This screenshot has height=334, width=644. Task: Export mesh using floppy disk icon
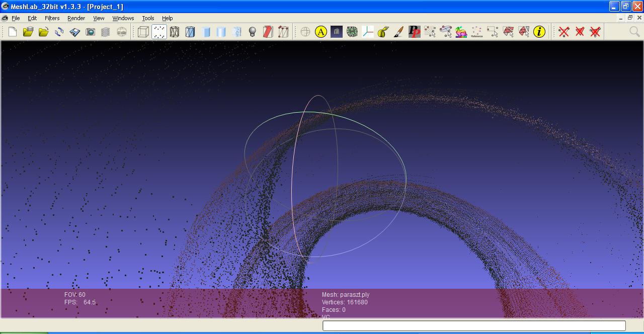click(x=75, y=32)
